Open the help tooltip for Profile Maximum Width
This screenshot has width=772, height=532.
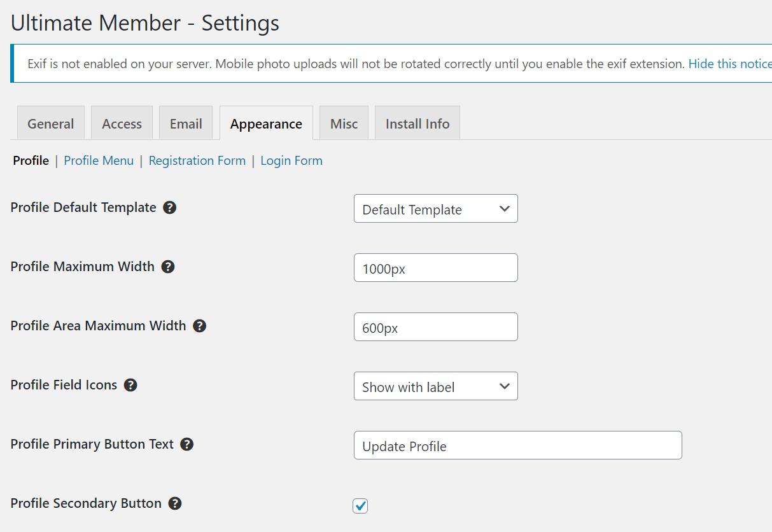tap(168, 266)
